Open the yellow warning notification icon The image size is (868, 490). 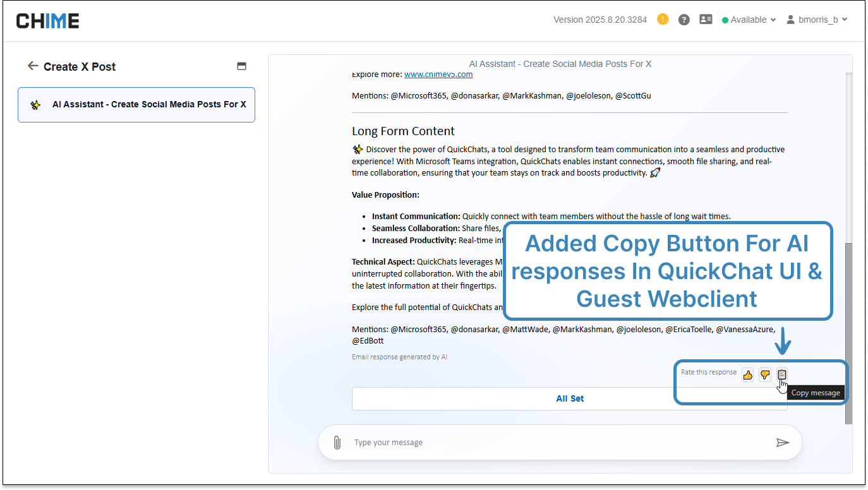[x=663, y=19]
